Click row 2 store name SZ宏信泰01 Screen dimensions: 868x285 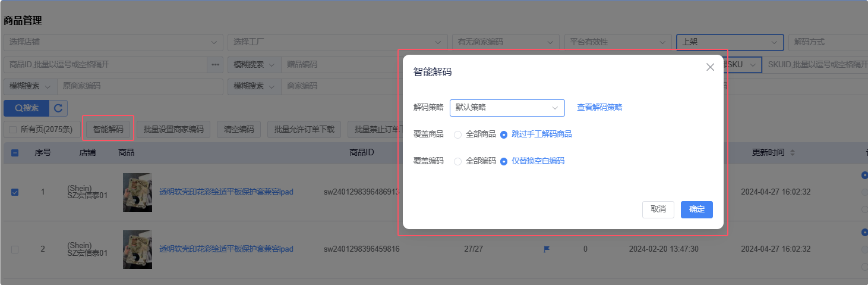(87, 253)
